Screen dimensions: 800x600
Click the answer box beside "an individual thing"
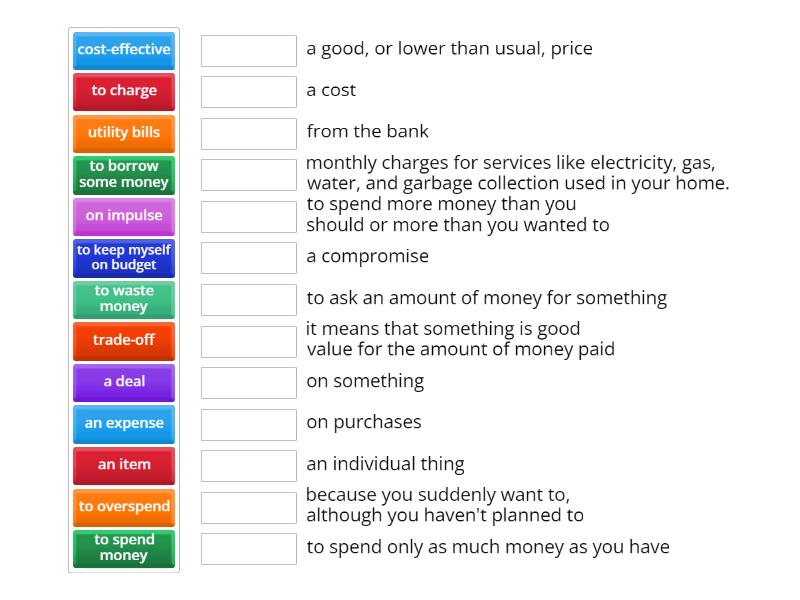[248, 464]
